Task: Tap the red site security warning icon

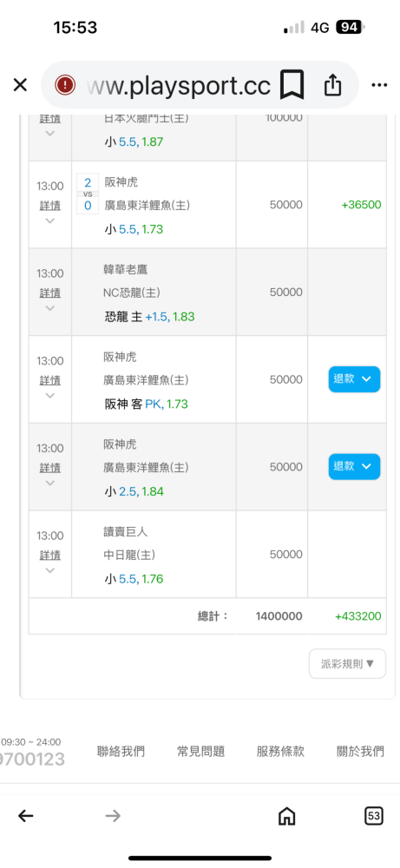Action: 65,85
